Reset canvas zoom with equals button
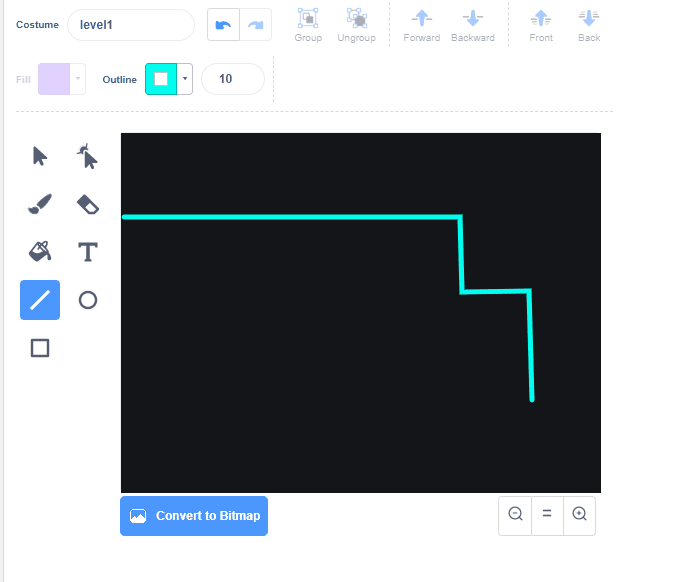 click(x=547, y=516)
